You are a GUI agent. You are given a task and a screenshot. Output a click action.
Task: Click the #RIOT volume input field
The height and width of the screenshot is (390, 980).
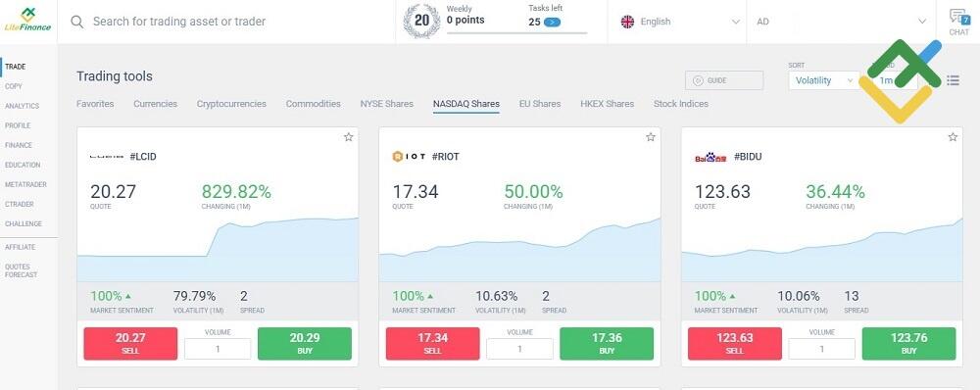click(519, 349)
